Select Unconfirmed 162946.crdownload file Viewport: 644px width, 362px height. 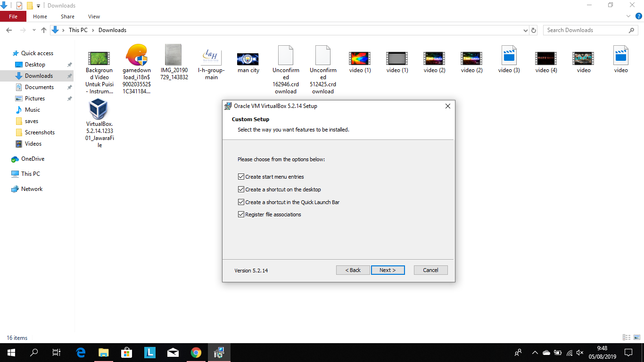point(286,70)
